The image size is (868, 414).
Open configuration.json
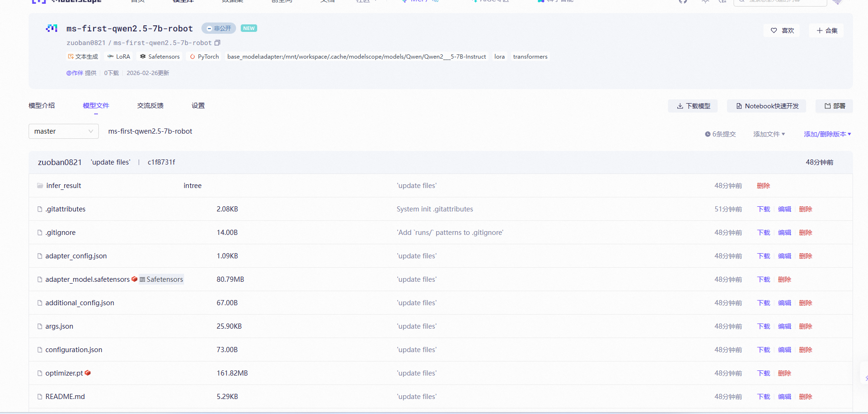click(74, 350)
